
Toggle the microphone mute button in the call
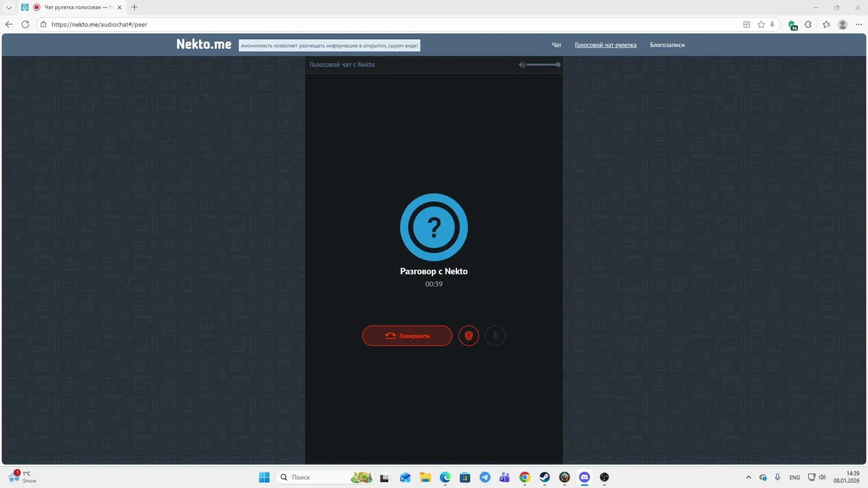pyautogui.click(x=495, y=335)
